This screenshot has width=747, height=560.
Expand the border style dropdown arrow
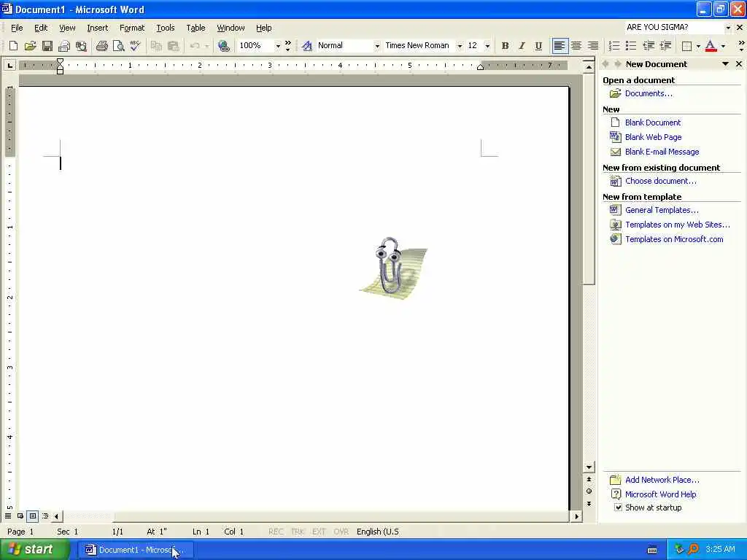(698, 46)
